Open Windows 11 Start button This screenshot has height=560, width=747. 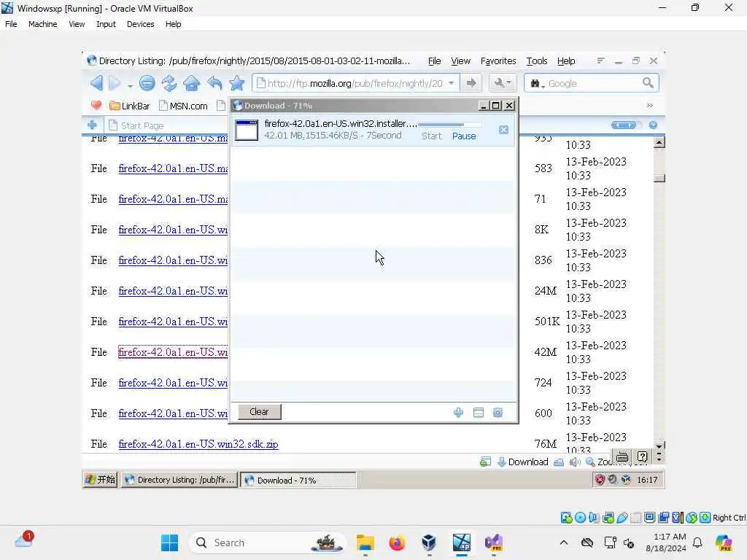coord(169,542)
